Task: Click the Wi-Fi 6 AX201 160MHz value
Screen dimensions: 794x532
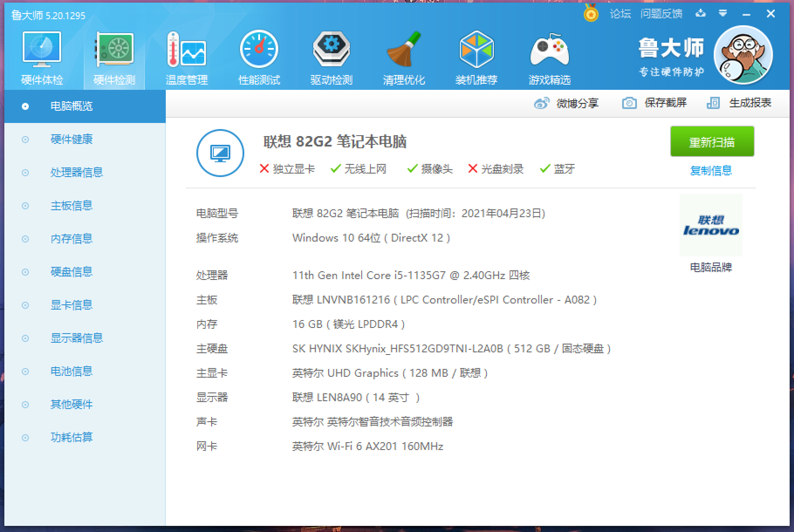Action: click(x=368, y=447)
